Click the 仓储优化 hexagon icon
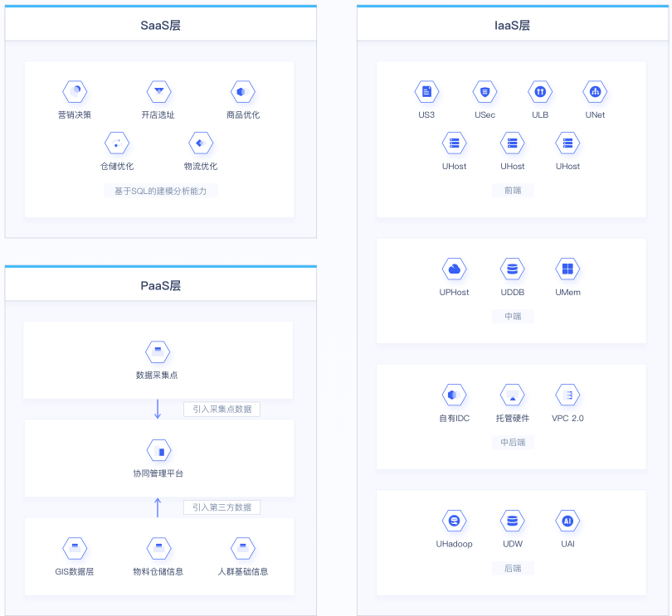This screenshot has height=616, width=672. click(x=117, y=143)
